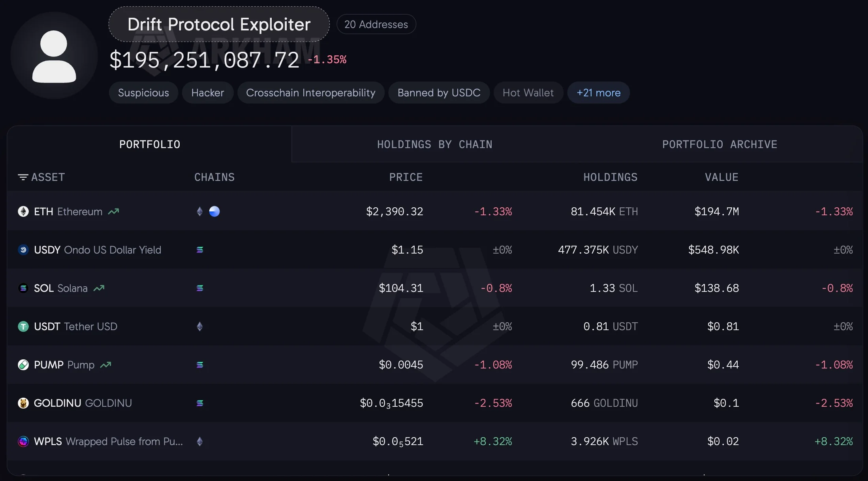
Task: Click the profile avatar icon
Action: coord(54,56)
